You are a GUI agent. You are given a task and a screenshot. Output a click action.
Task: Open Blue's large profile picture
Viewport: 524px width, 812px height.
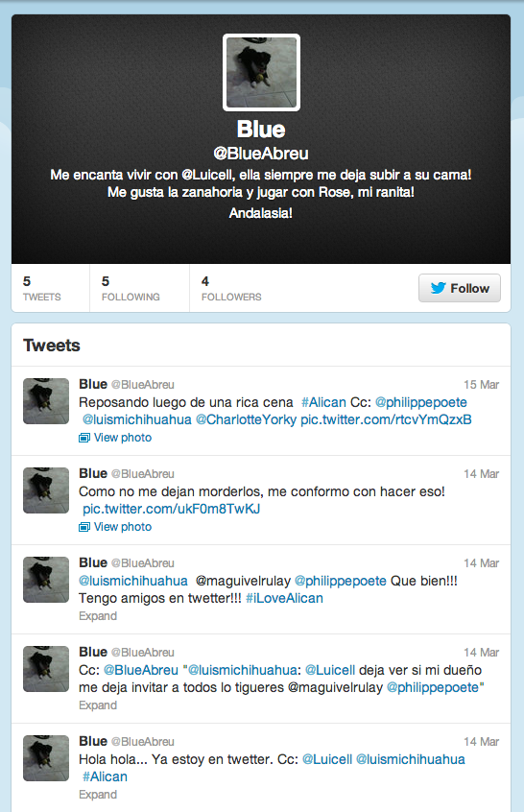(x=261, y=73)
